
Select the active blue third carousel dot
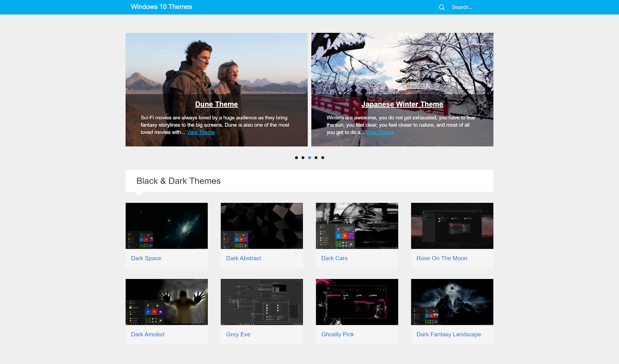point(309,158)
